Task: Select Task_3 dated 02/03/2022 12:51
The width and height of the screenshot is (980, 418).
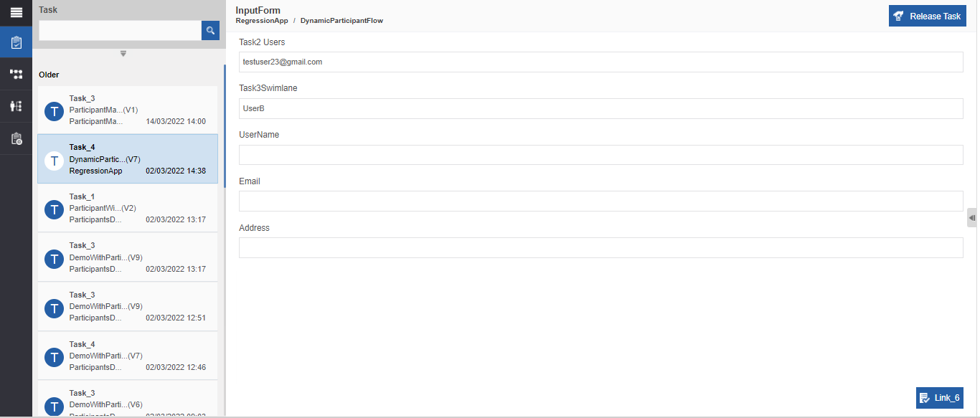Action: (128, 306)
